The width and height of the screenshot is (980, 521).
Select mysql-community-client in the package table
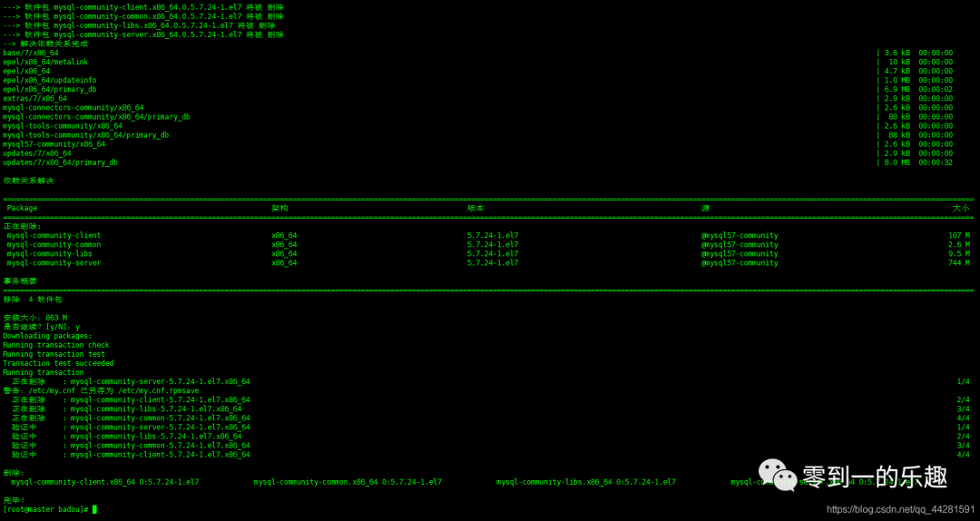coord(54,236)
